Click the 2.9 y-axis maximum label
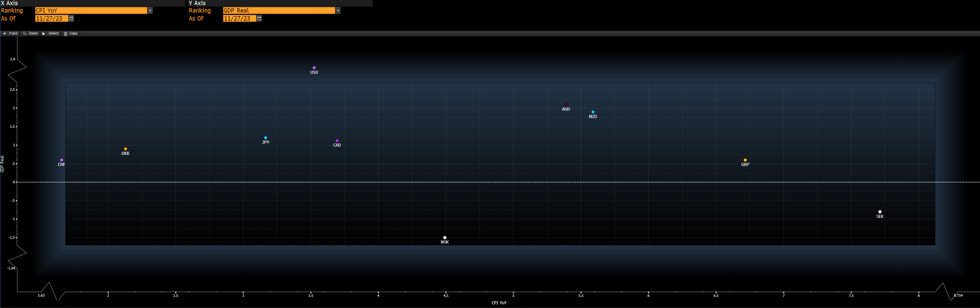The width and height of the screenshot is (980, 308). 13,59
